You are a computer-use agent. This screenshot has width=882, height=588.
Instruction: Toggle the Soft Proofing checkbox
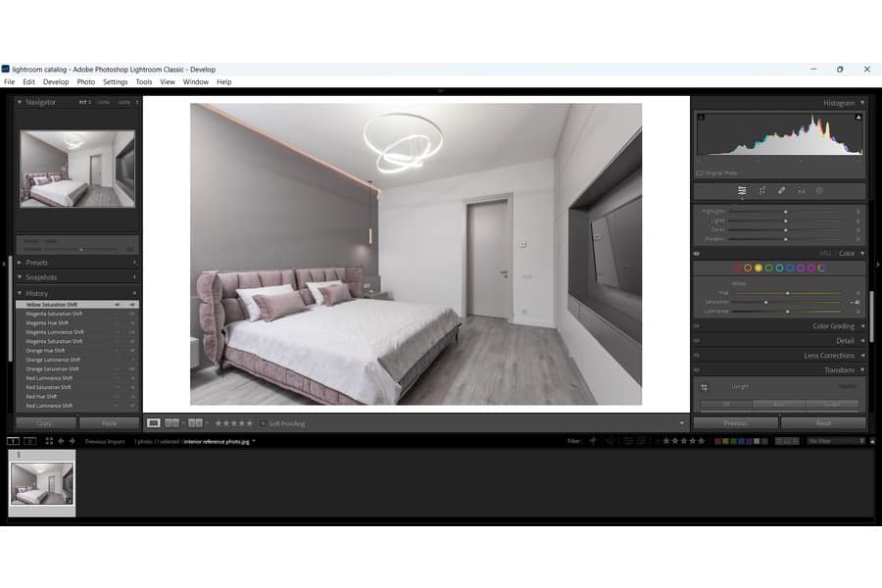tap(263, 423)
